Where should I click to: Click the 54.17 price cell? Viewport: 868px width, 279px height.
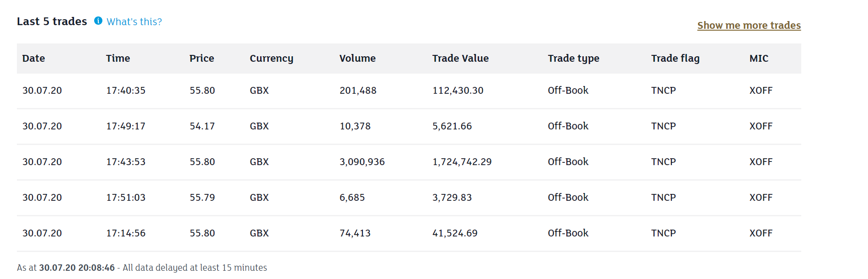coord(202,126)
